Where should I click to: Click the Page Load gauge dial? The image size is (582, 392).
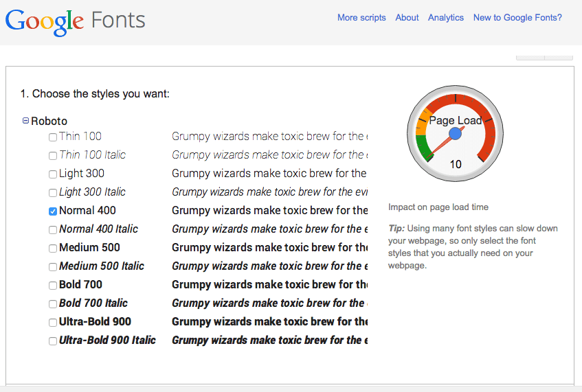(x=455, y=133)
